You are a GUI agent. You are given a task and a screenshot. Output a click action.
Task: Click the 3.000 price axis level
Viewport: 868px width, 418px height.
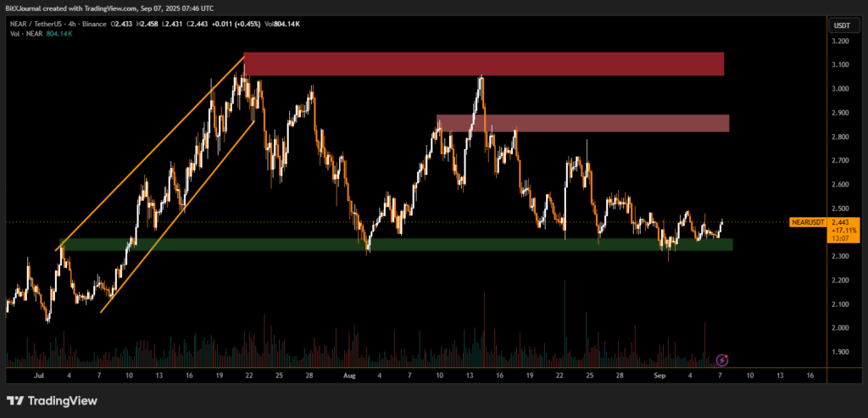[x=840, y=88]
